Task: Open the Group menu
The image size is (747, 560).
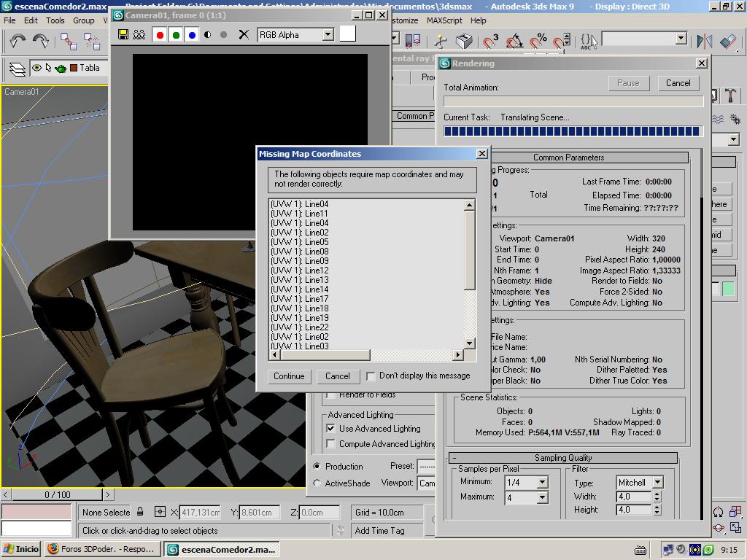Action: point(83,20)
